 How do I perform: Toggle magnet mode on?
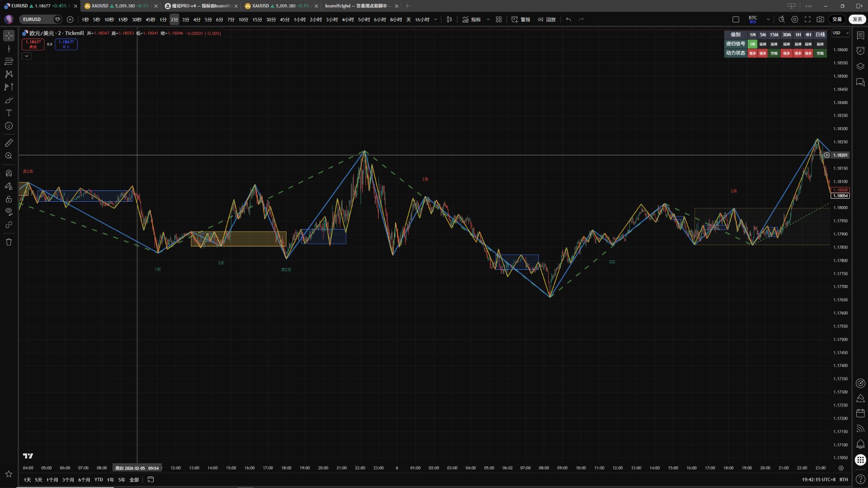click(x=9, y=173)
